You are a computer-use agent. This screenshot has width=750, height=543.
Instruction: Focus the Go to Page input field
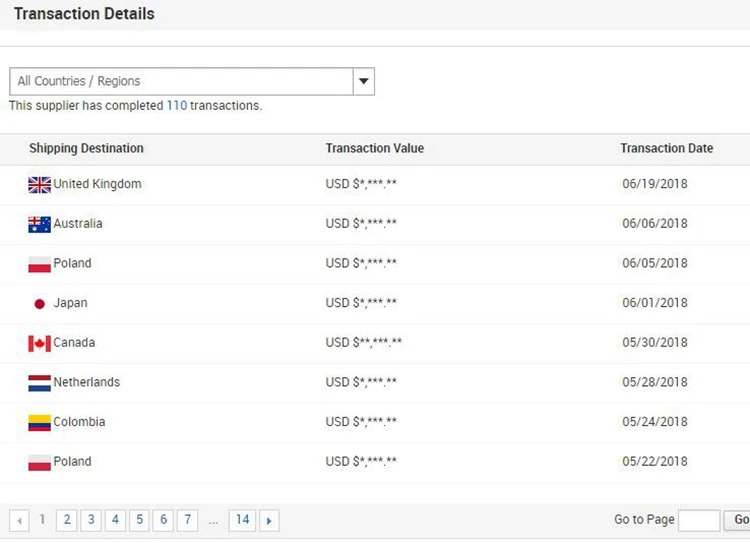(x=698, y=520)
